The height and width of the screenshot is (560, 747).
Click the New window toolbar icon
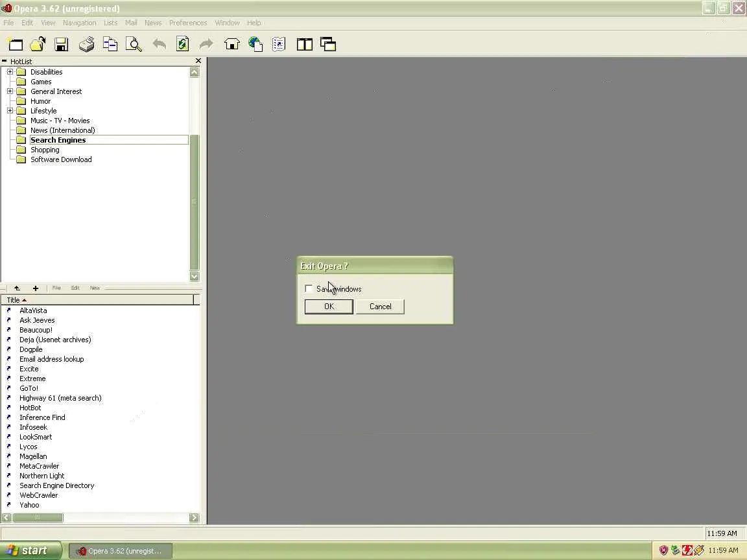(x=16, y=44)
